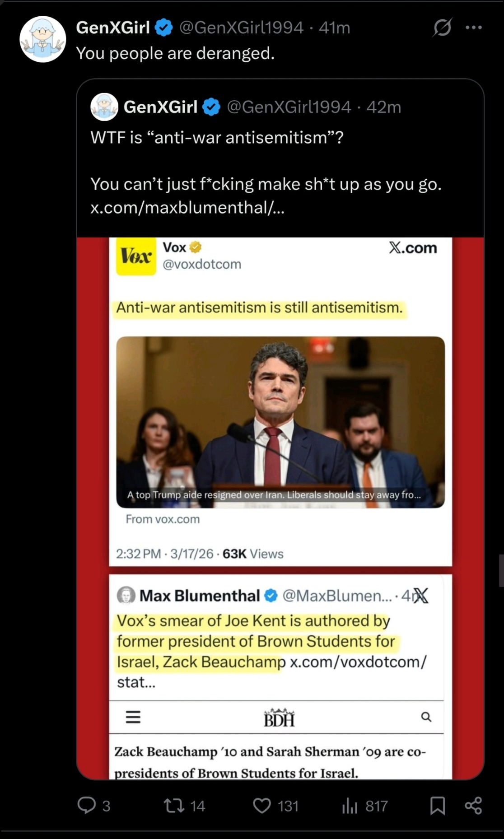
Task: Like the post with 131 likes
Action: 275,805
